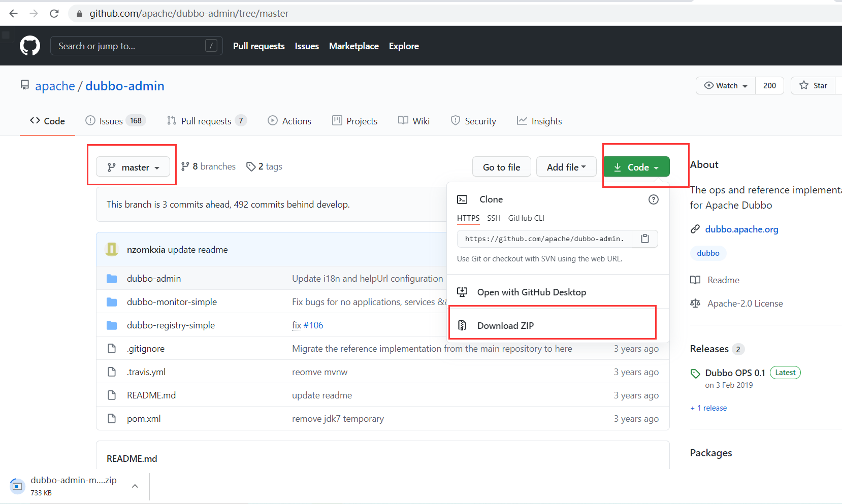Copy clone URL with clipboard icon
This screenshot has width=842, height=504.
tap(645, 239)
